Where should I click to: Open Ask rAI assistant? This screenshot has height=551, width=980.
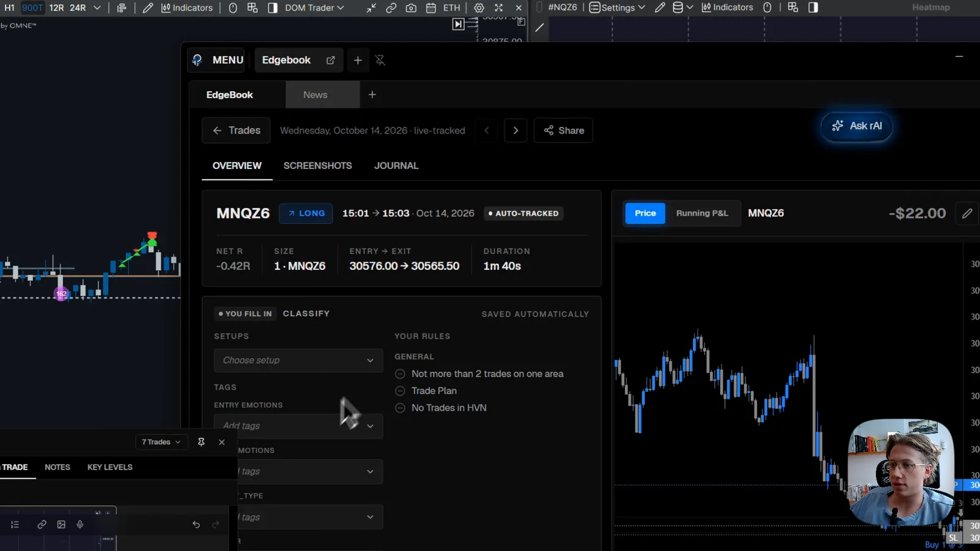[x=857, y=126]
